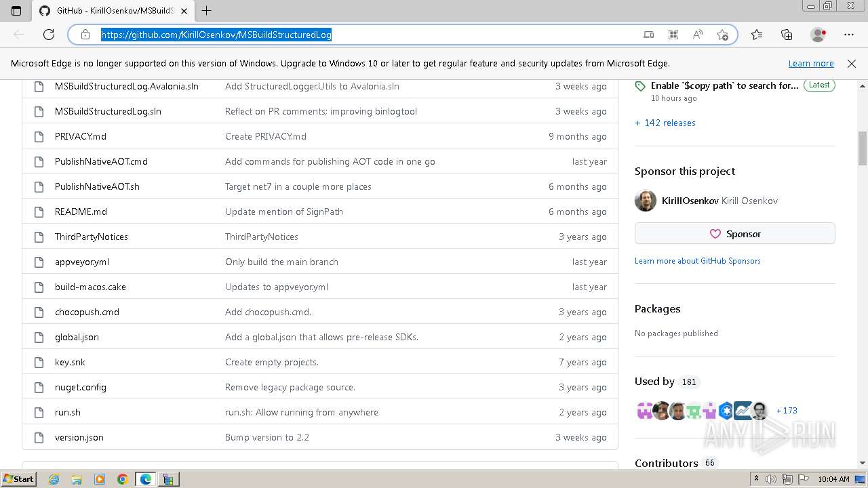Open KirillOsenkov sponsor avatar
The width and height of the screenshot is (868, 488).
(x=646, y=201)
